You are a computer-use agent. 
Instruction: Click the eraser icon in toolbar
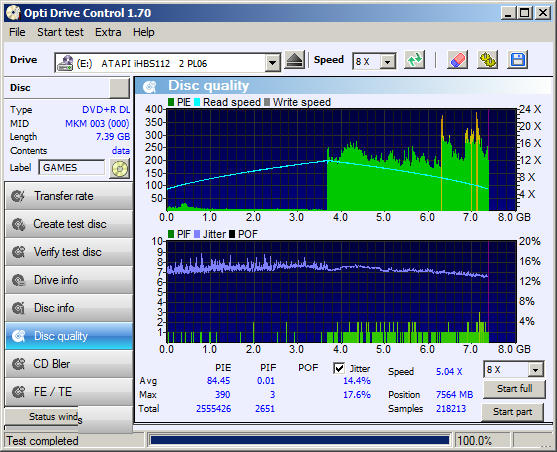[458, 60]
